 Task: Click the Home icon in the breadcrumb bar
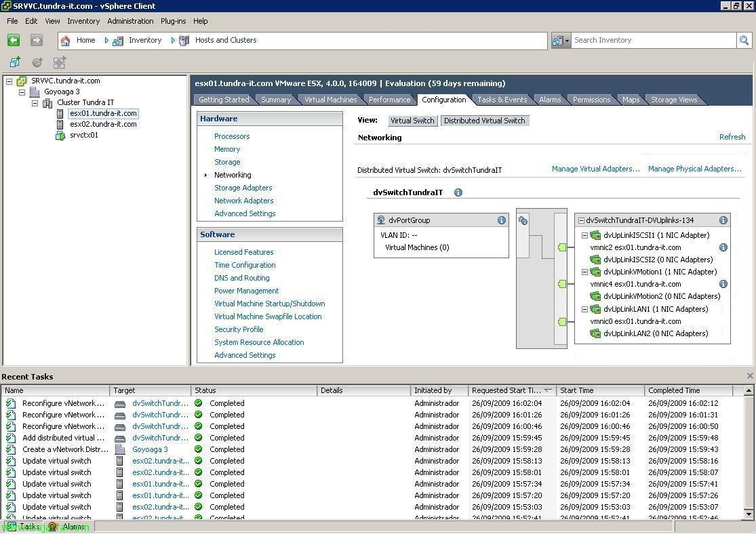66,41
